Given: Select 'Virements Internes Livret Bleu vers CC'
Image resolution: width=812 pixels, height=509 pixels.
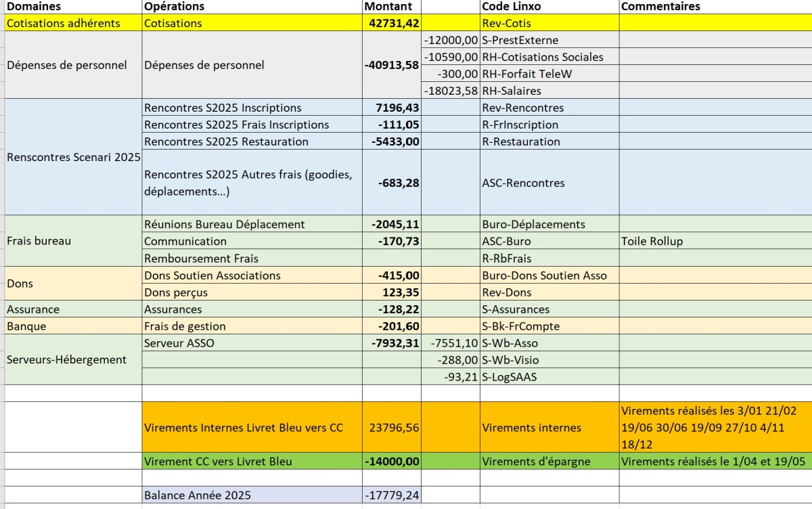Looking at the screenshot, I should [x=252, y=427].
